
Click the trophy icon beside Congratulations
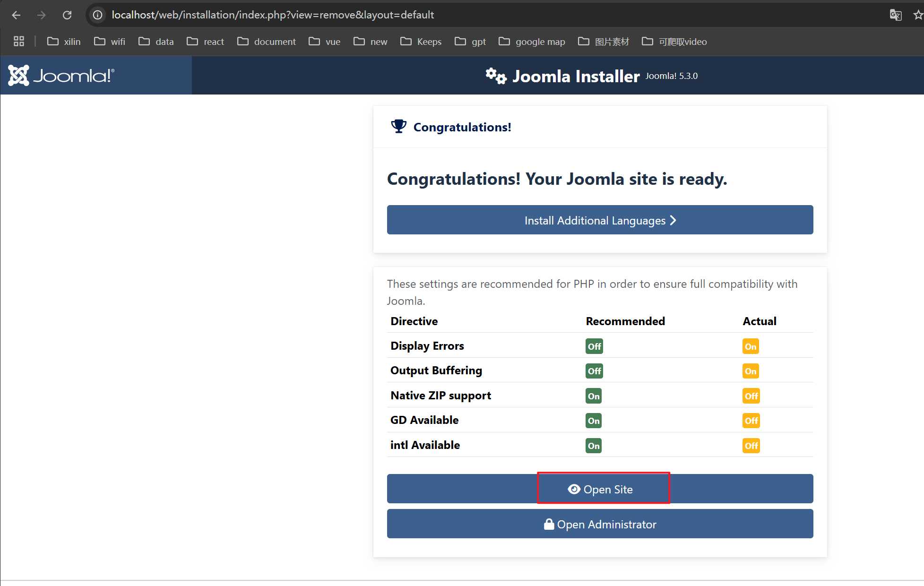[x=398, y=127]
